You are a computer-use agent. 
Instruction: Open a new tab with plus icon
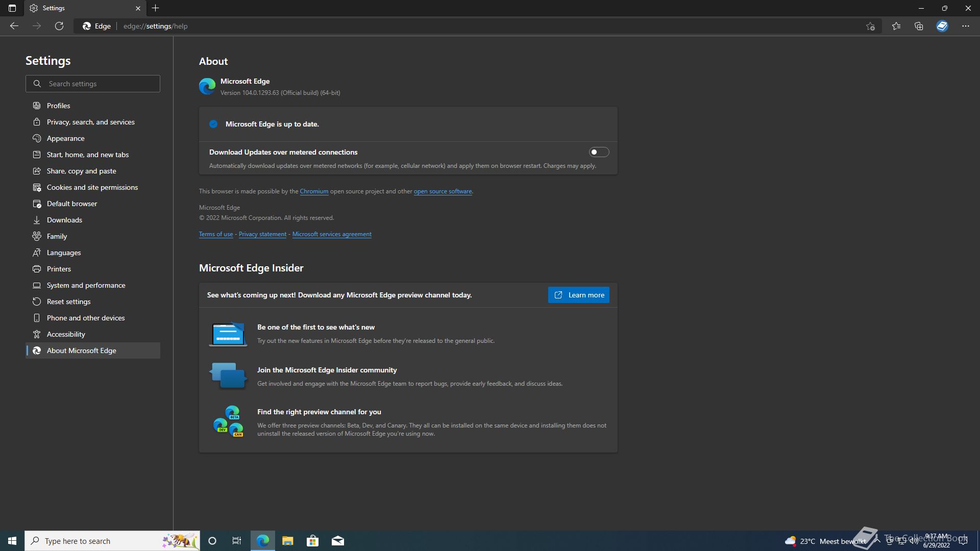[x=156, y=8]
